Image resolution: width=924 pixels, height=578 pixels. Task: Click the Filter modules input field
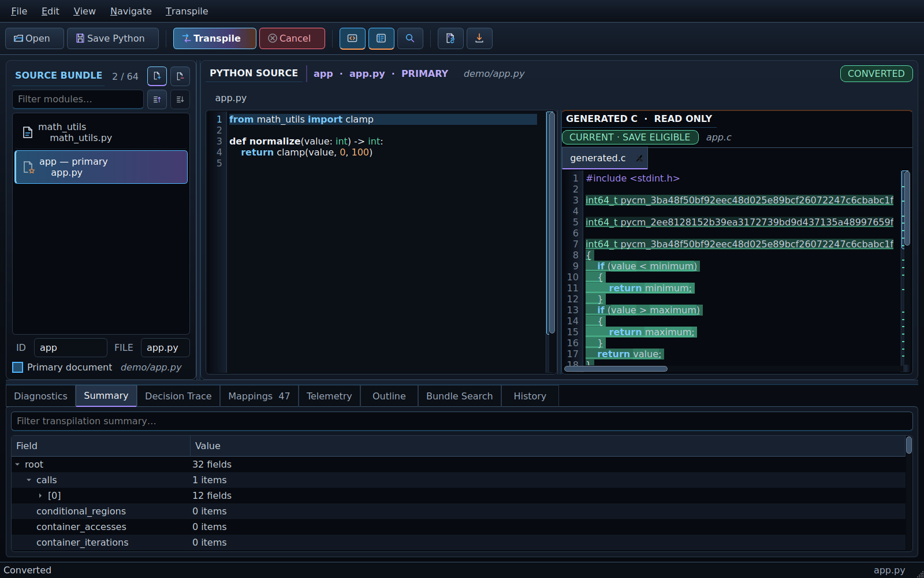click(78, 99)
